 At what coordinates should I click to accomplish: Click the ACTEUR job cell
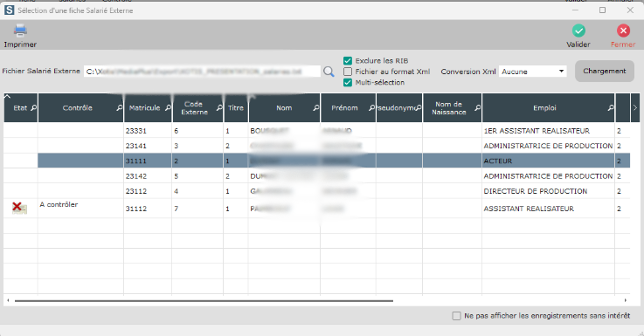pos(548,161)
